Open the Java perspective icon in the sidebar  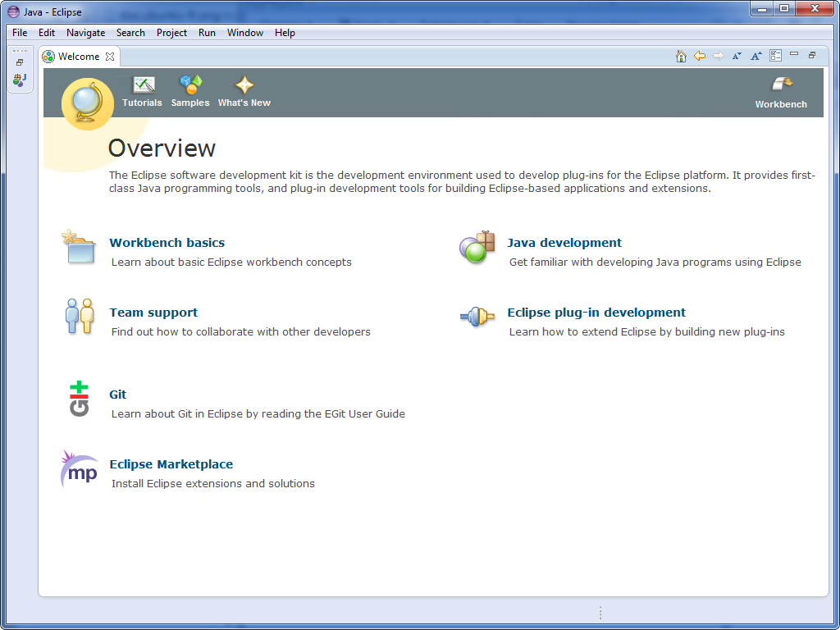pyautogui.click(x=18, y=80)
